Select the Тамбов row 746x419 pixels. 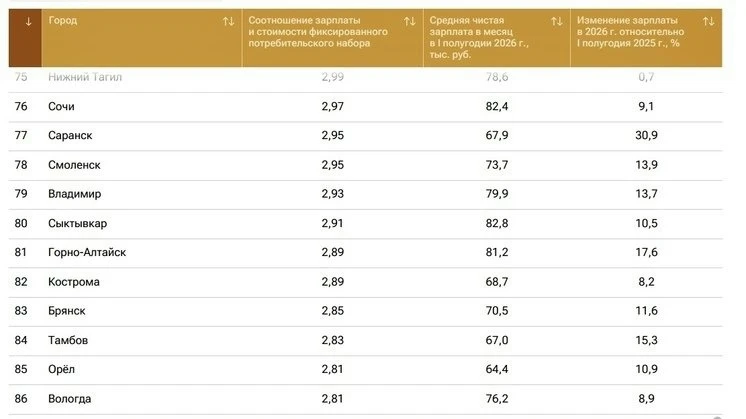pyautogui.click(x=365, y=341)
